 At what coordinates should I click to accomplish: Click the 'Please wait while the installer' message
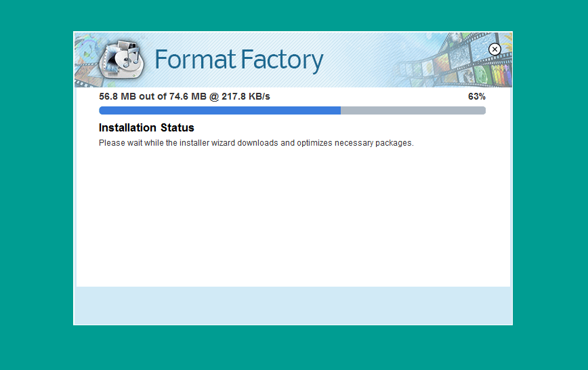pyautogui.click(x=256, y=143)
